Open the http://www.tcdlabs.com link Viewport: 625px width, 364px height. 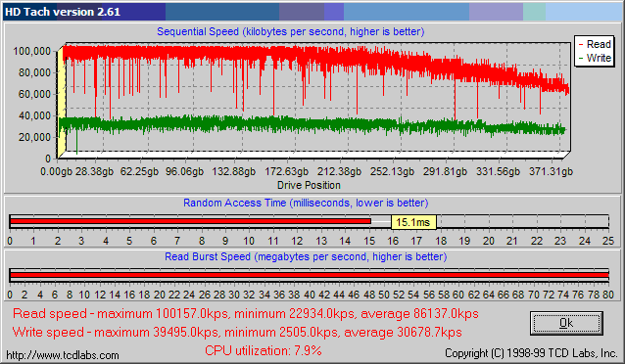click(x=63, y=355)
